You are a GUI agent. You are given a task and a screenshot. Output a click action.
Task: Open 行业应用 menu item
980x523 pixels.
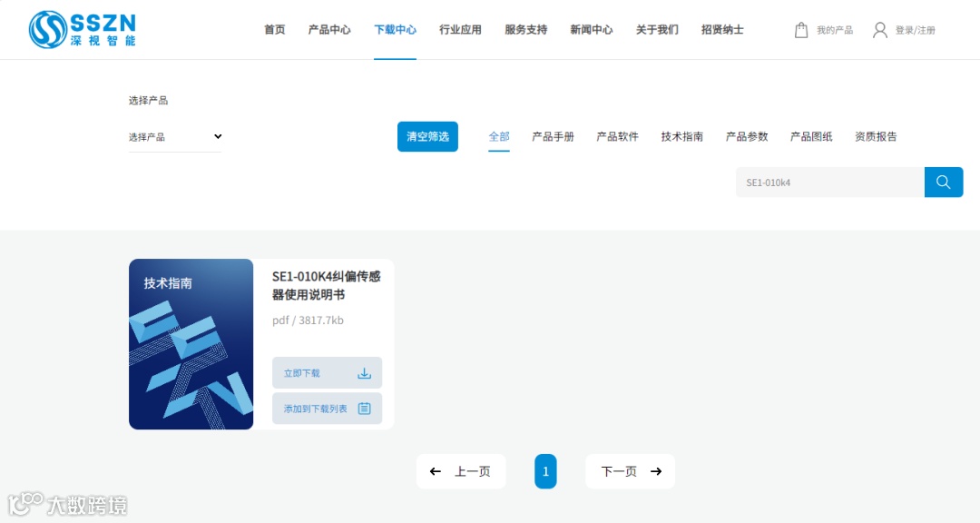[x=461, y=29]
